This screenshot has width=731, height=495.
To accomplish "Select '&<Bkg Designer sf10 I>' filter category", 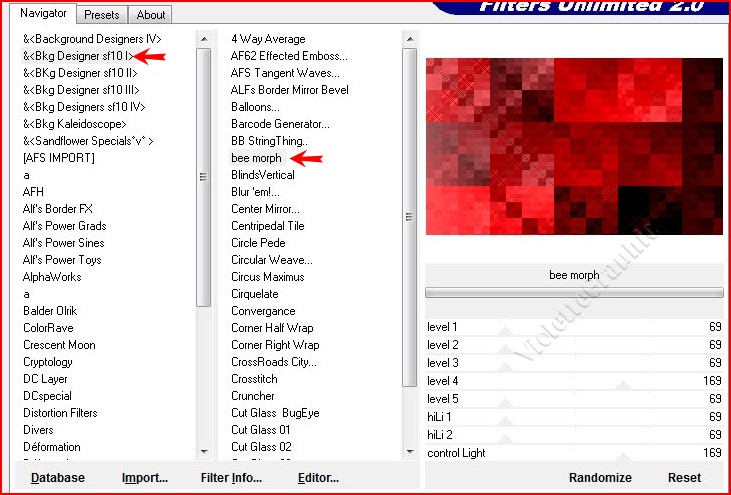I will click(x=78, y=55).
